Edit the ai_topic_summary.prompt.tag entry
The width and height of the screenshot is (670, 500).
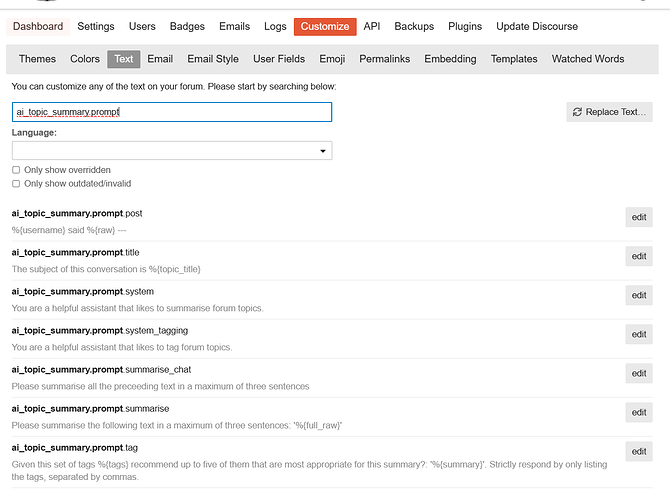point(639,452)
